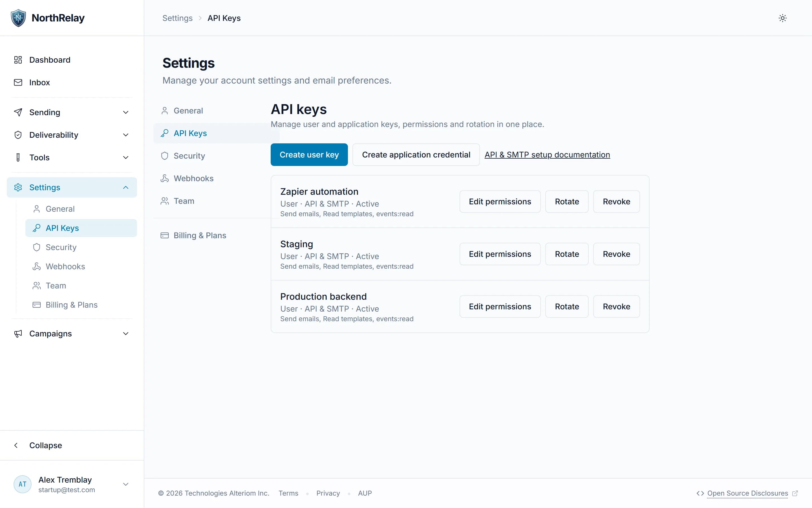Click the webhook icon beside sidebar Webhooks
This screenshot has width=812, height=508.
point(37,266)
